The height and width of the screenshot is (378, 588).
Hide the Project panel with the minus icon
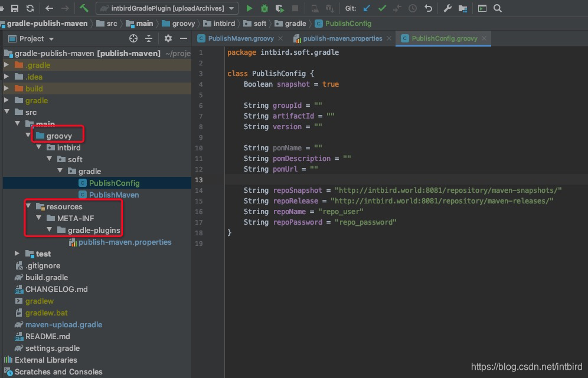184,38
